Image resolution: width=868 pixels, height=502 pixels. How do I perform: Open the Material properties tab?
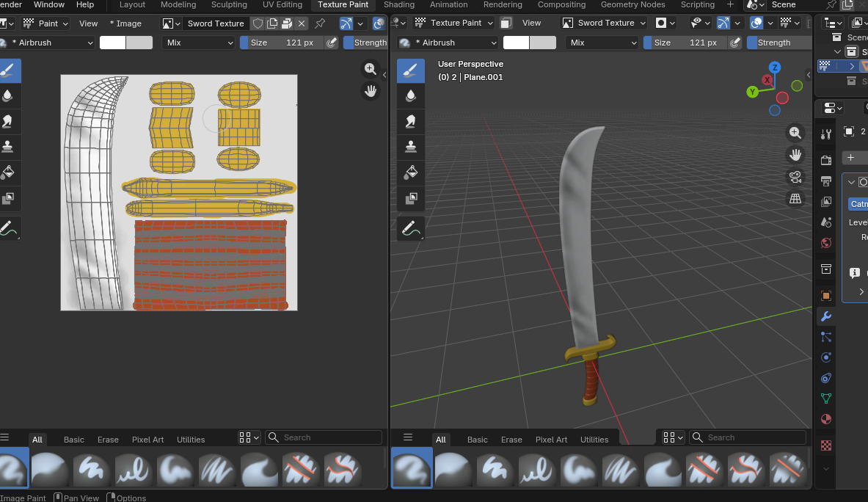826,419
